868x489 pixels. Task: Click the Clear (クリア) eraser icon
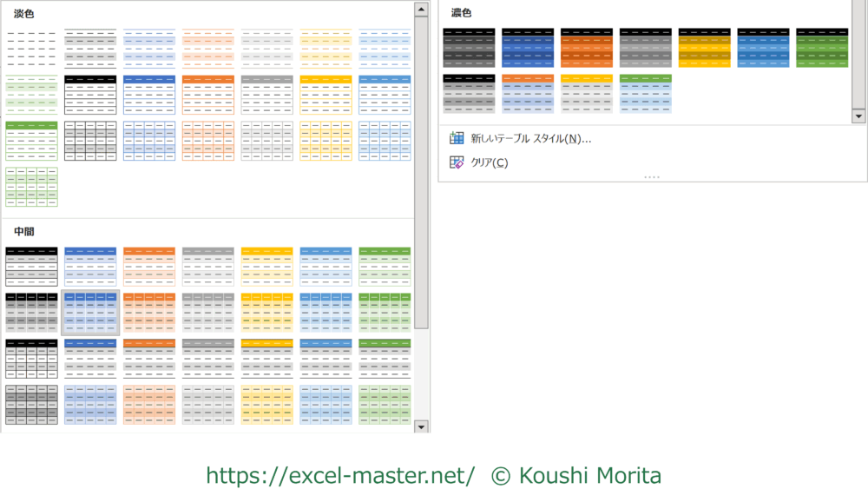(x=457, y=162)
